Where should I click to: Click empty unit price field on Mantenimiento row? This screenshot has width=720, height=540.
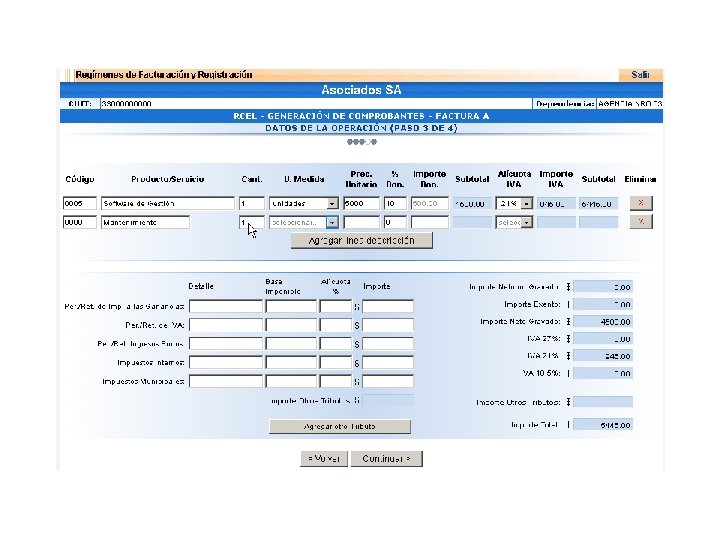point(361,222)
